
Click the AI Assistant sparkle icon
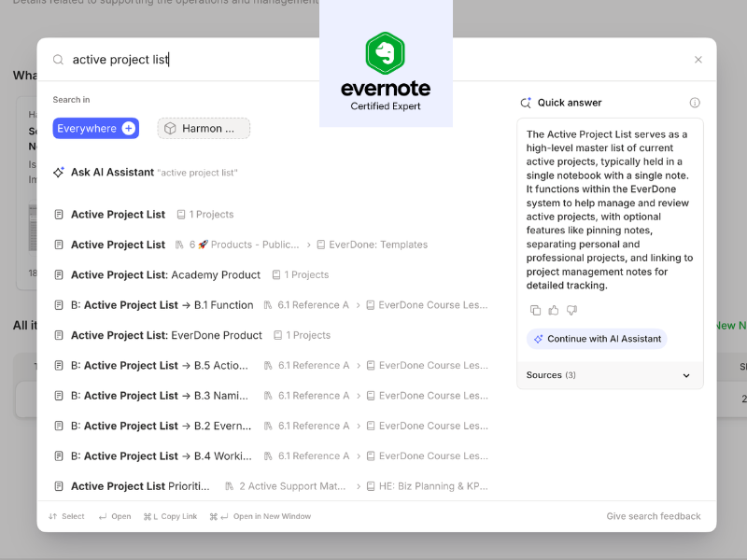[x=58, y=172]
